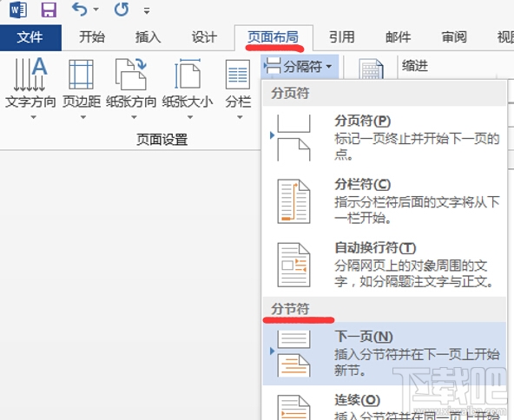Open the 分栏 columns tool

(x=238, y=89)
